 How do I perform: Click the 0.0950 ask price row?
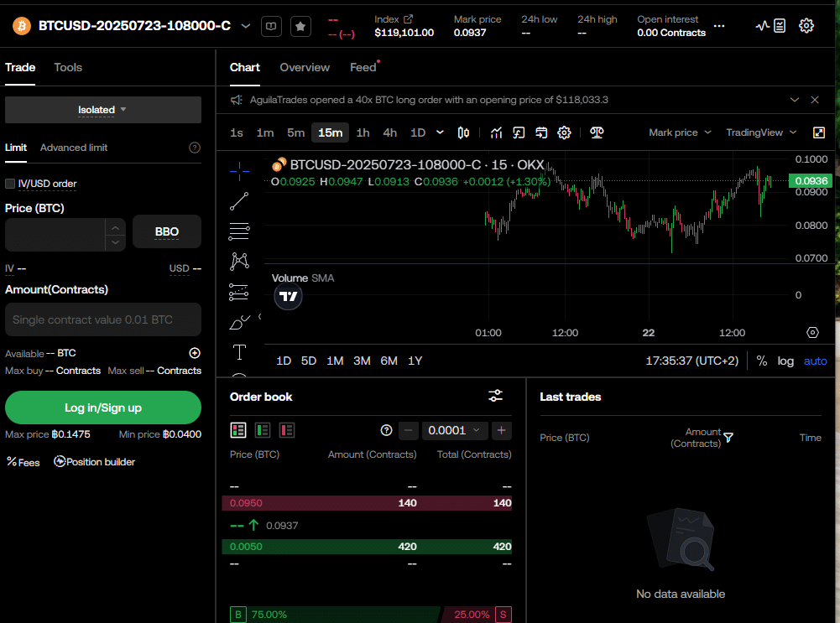pyautogui.click(x=367, y=503)
